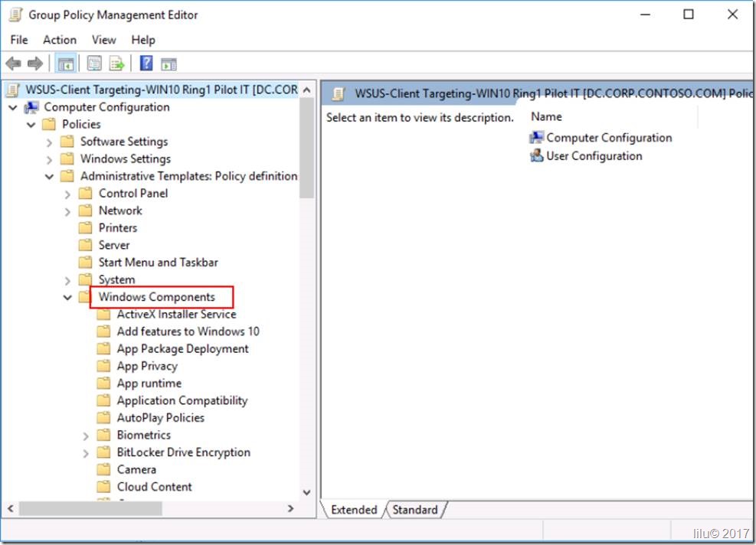Toggle Show/Hide Action Pane toolbar icon
Image resolution: width=756 pixels, height=545 pixels.
point(169,64)
